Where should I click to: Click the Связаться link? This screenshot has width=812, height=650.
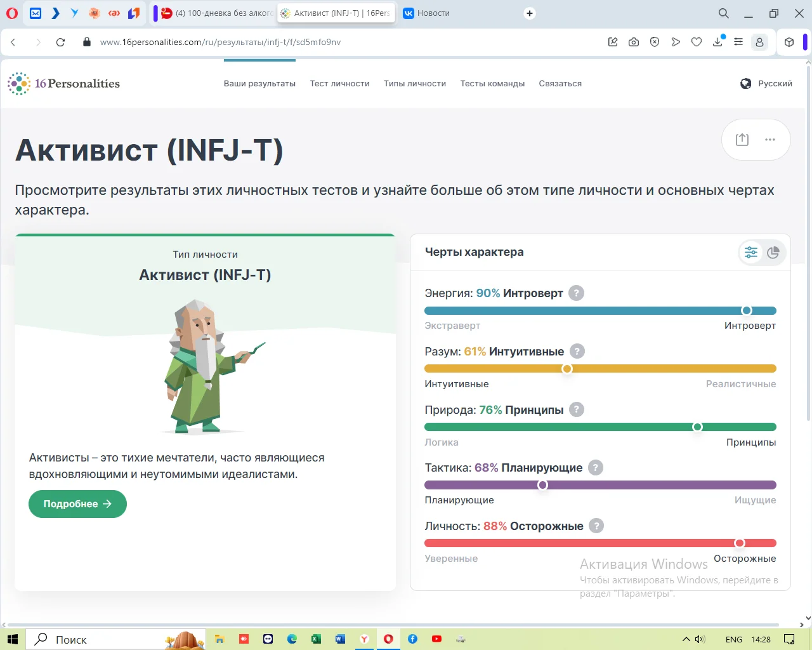560,84
